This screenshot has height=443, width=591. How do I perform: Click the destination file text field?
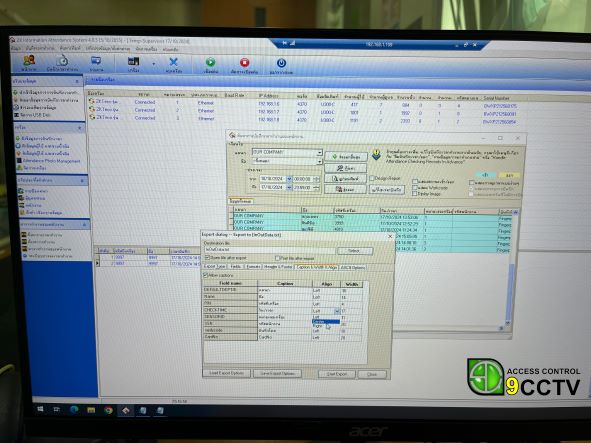point(269,250)
